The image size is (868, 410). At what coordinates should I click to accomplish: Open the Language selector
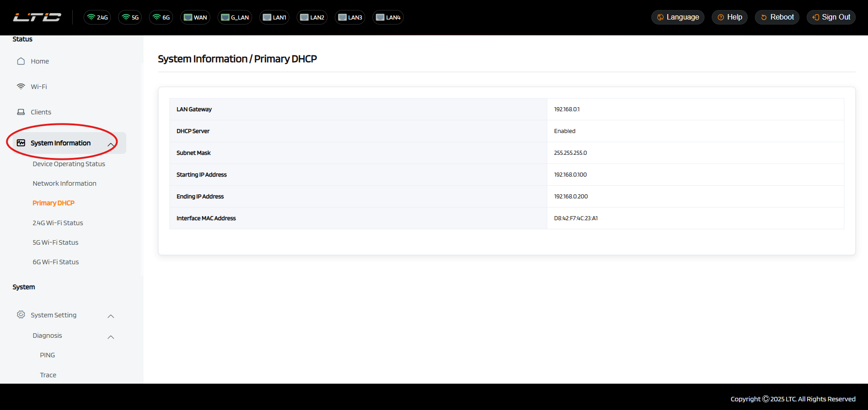(x=678, y=17)
